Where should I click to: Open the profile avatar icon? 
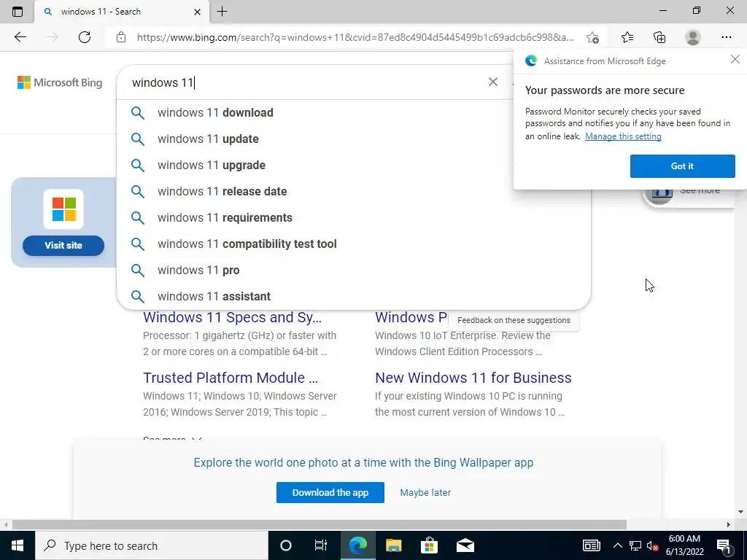point(693,37)
